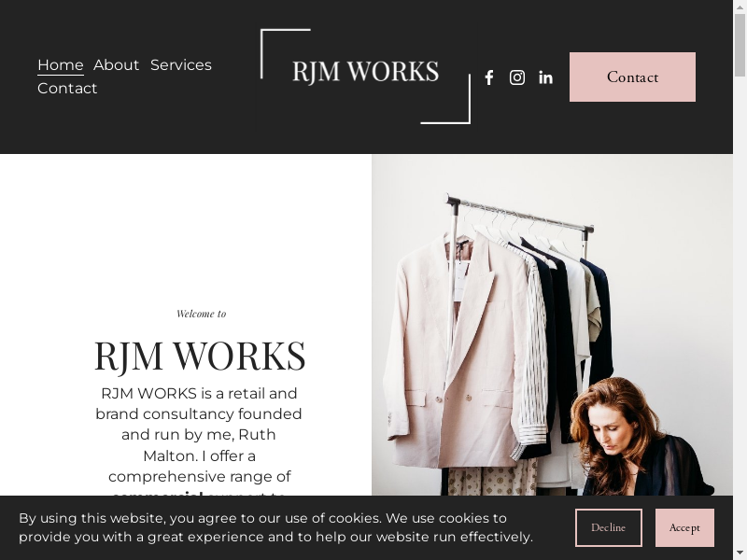The image size is (747, 560).
Task: Click the pink Contact button
Action: (x=632, y=77)
